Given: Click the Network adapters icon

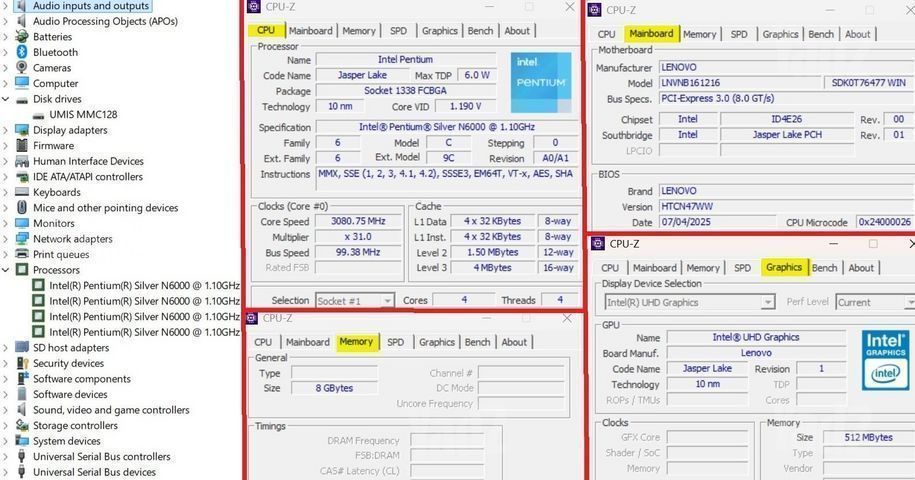Looking at the screenshot, I should [x=22, y=239].
